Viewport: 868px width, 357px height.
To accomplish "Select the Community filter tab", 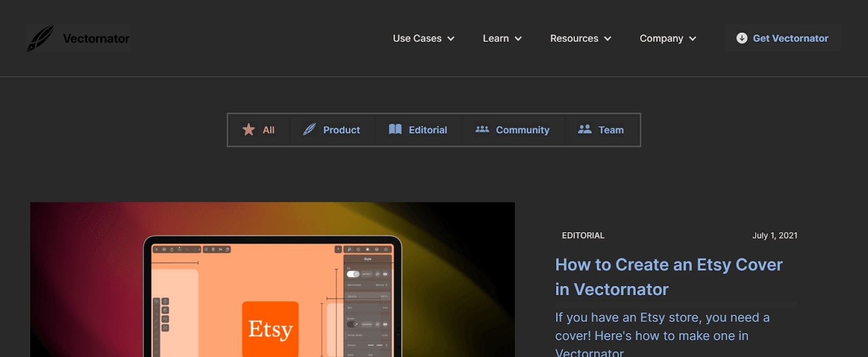I will [x=512, y=130].
